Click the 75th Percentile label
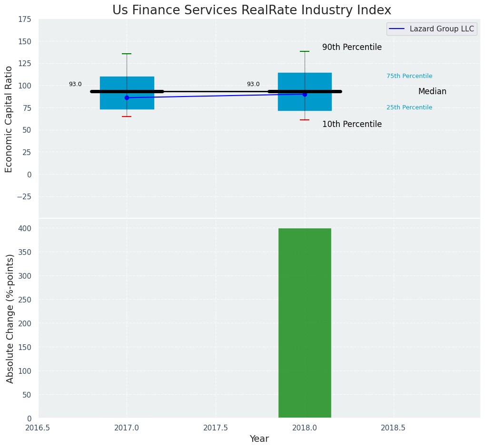 409,76
